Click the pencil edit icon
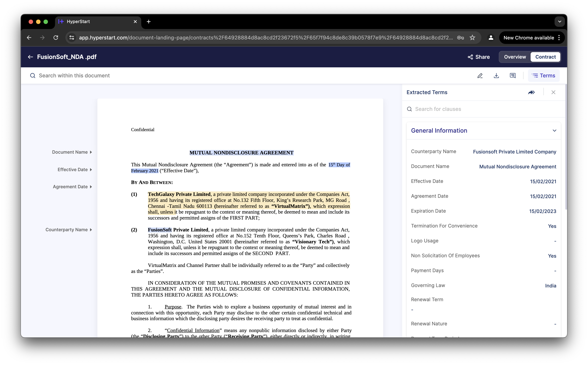The image size is (588, 365). click(480, 76)
